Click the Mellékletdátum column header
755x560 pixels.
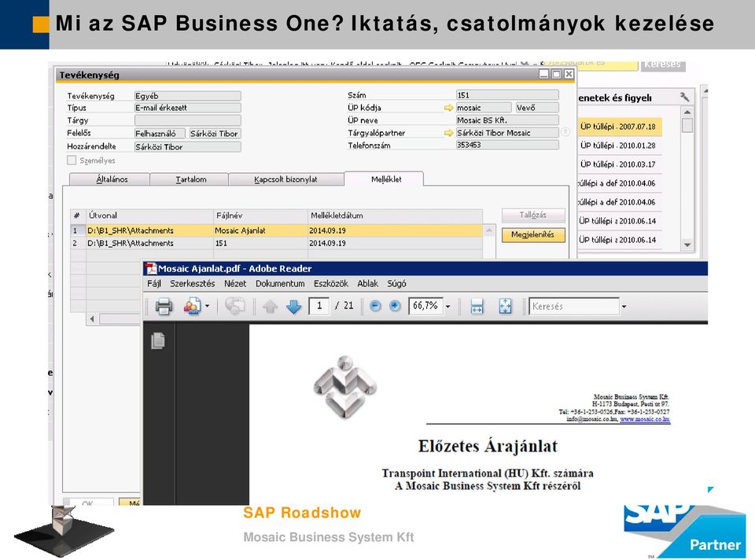tap(395, 216)
